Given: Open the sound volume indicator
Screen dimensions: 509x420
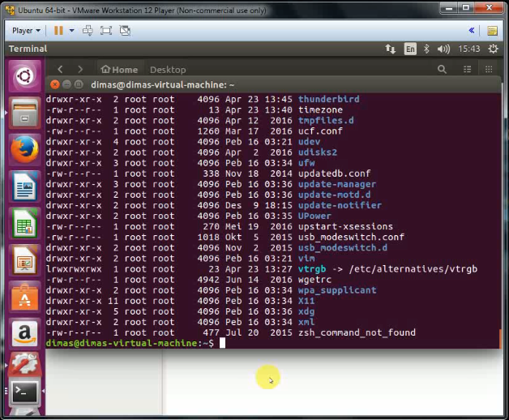Looking at the screenshot, I should (443, 49).
